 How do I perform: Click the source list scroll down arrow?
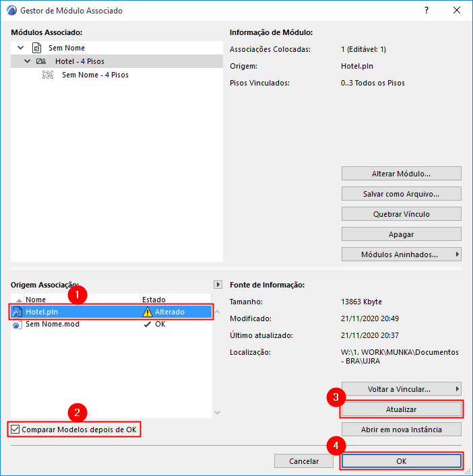click(218, 413)
